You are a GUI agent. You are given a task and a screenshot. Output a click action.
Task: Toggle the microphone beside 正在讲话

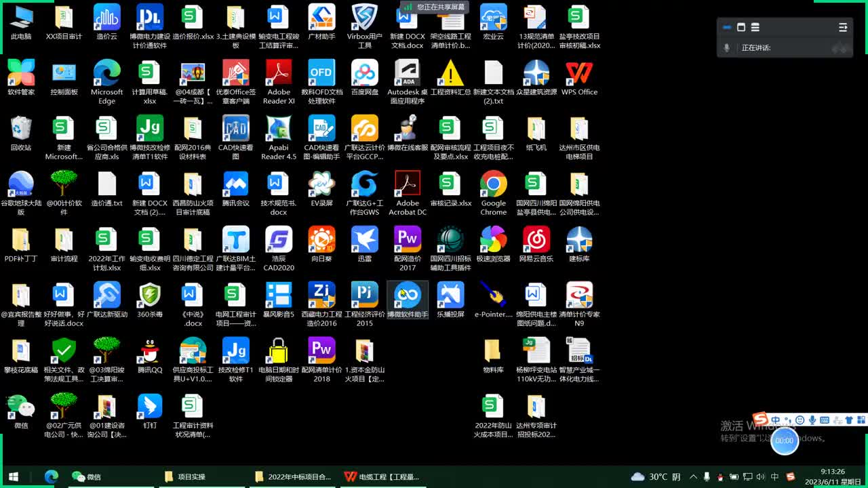click(727, 47)
